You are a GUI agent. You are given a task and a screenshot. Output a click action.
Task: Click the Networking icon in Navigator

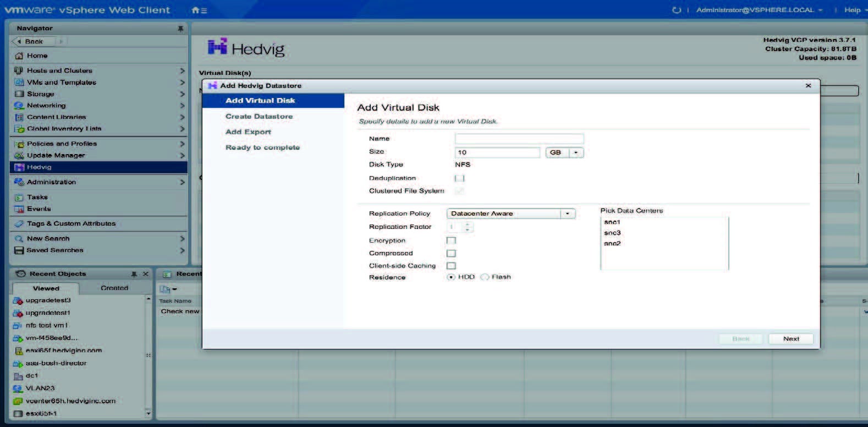click(19, 106)
